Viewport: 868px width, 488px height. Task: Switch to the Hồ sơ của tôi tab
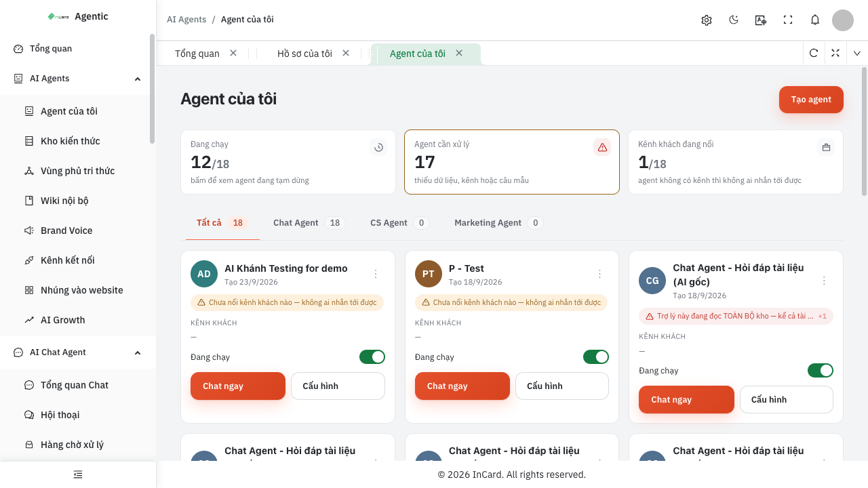(304, 54)
